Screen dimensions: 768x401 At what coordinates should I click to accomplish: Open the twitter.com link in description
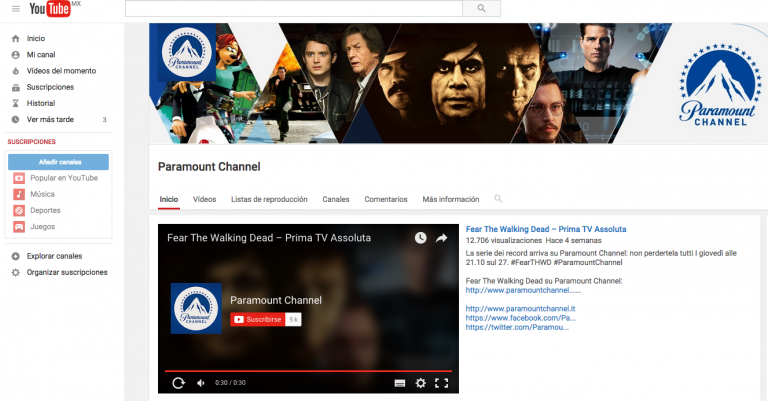(517, 328)
